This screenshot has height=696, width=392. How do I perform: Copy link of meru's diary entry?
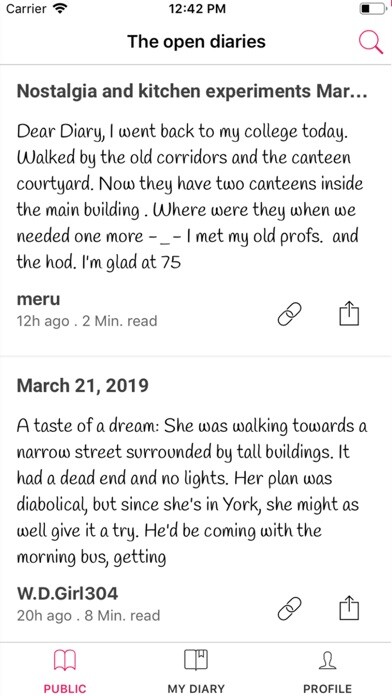pyautogui.click(x=289, y=315)
